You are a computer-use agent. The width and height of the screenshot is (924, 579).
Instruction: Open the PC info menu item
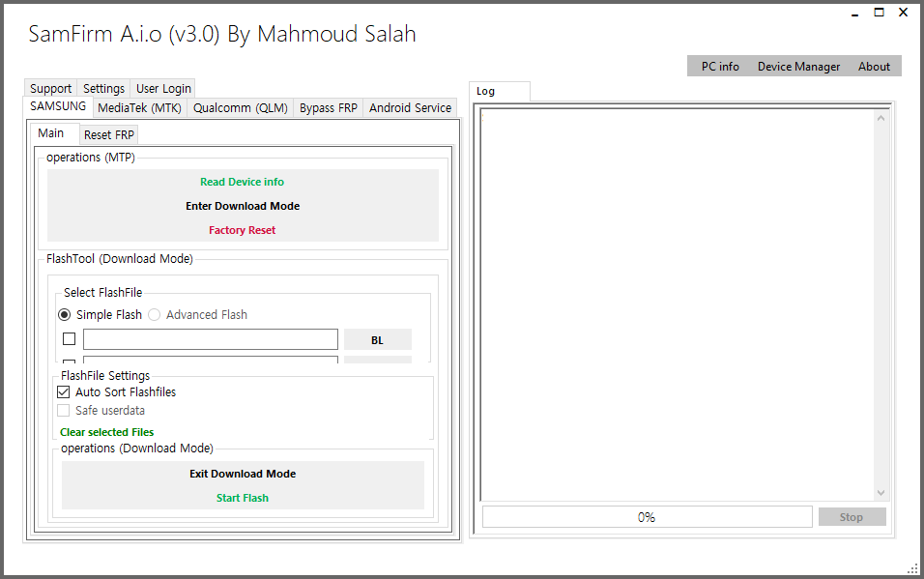click(x=719, y=67)
